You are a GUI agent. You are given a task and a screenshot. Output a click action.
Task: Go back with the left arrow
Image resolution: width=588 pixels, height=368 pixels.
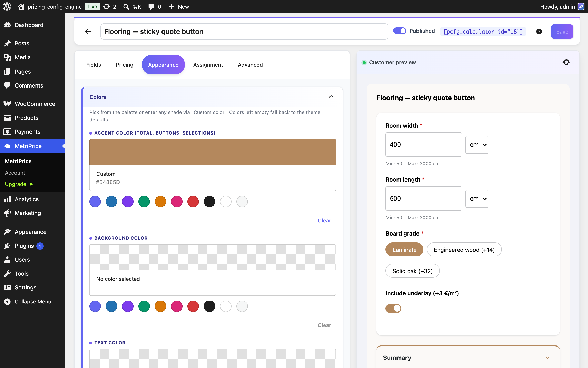pyautogui.click(x=88, y=31)
